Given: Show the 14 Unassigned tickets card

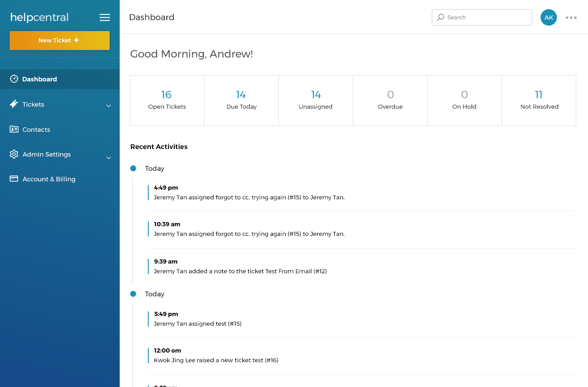Looking at the screenshot, I should coord(316,100).
